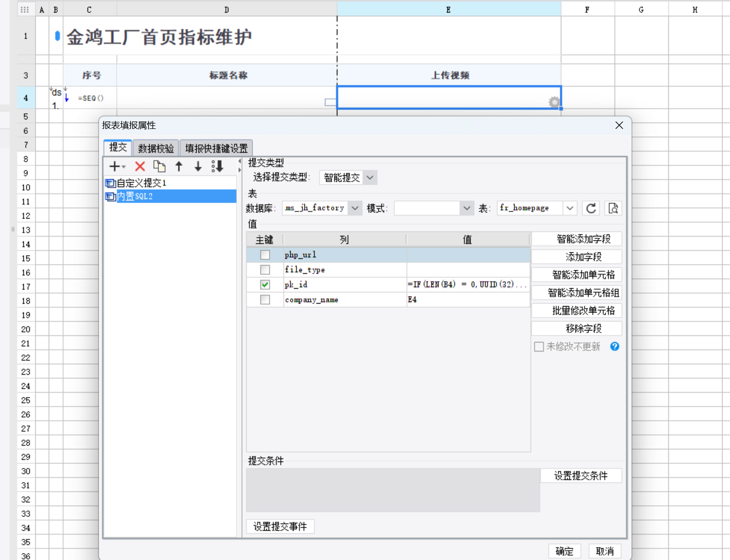
Task: Enable the 未修改不更新 checkbox
Action: coord(539,346)
